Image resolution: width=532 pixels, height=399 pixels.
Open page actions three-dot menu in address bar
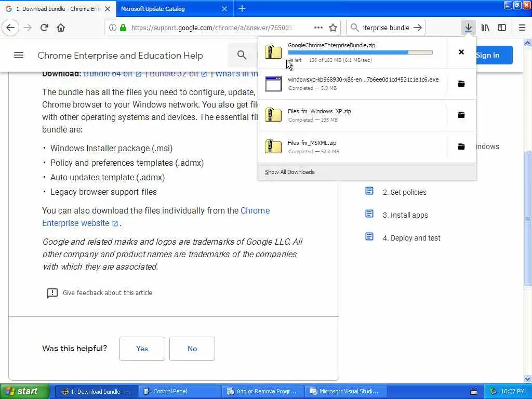pos(318,28)
